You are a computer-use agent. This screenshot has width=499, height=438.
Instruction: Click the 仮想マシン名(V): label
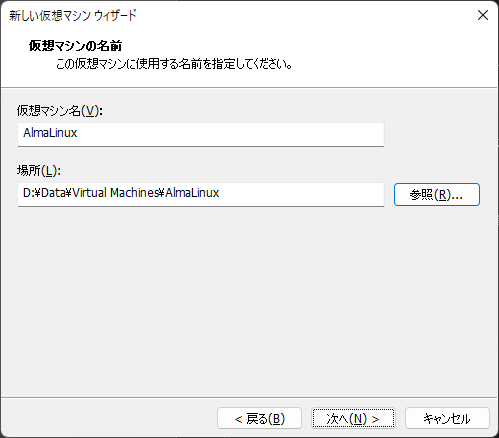coord(60,111)
